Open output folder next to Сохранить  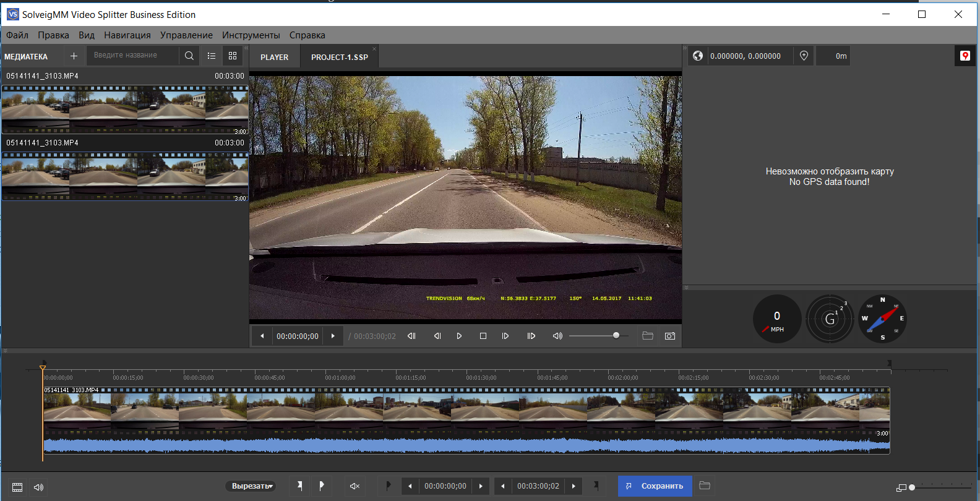pos(704,486)
